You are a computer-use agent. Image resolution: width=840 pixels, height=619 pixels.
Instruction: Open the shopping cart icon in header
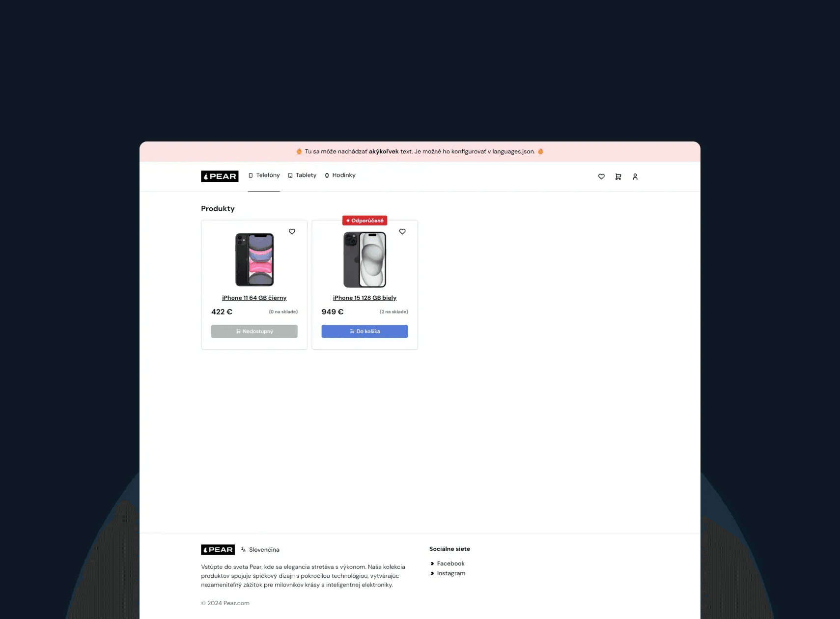[x=618, y=177]
